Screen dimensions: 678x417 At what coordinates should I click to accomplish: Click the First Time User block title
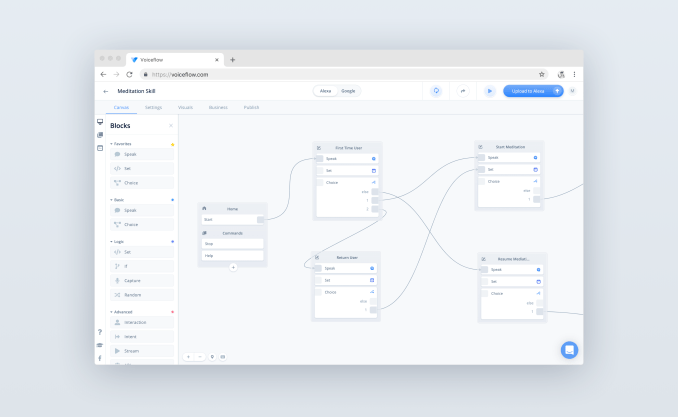(349, 148)
